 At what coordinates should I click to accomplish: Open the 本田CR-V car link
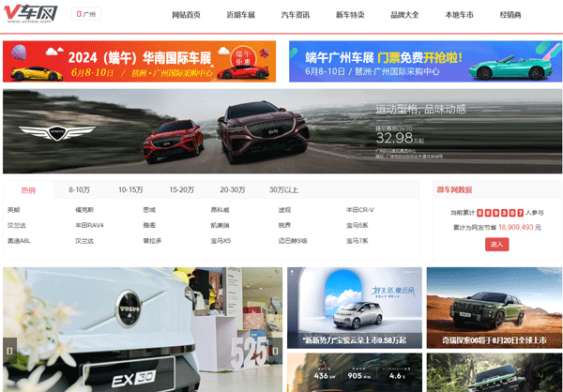point(359,210)
